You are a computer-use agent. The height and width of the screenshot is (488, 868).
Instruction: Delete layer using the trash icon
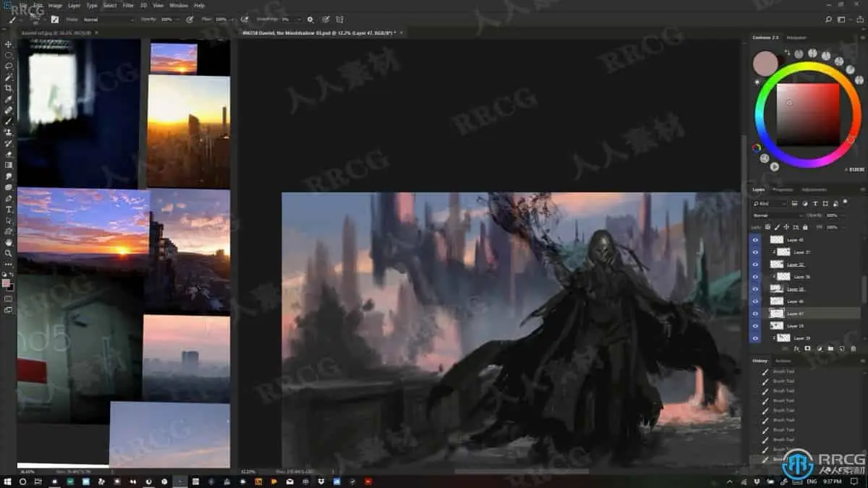click(x=853, y=348)
